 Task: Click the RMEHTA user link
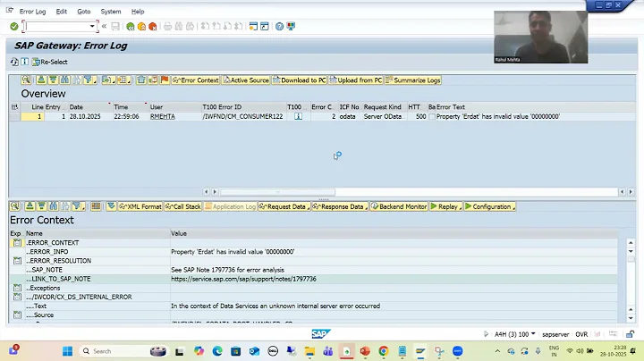coord(163,117)
